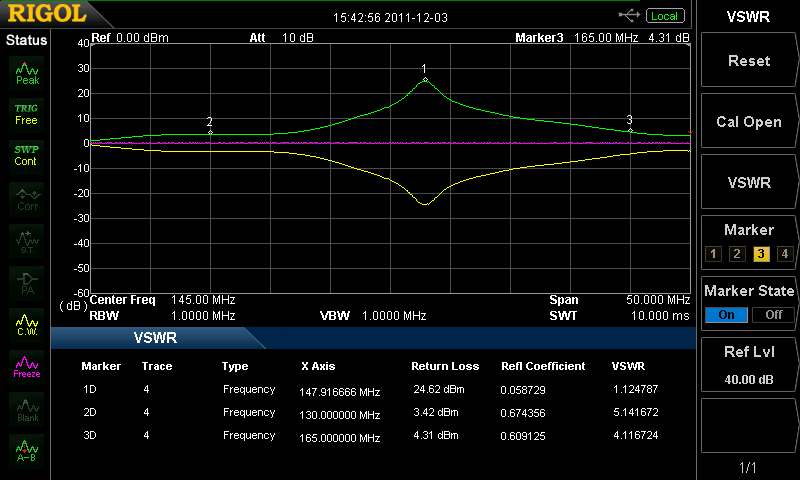
Task: Click the Blank trace status icon
Action: click(x=27, y=407)
